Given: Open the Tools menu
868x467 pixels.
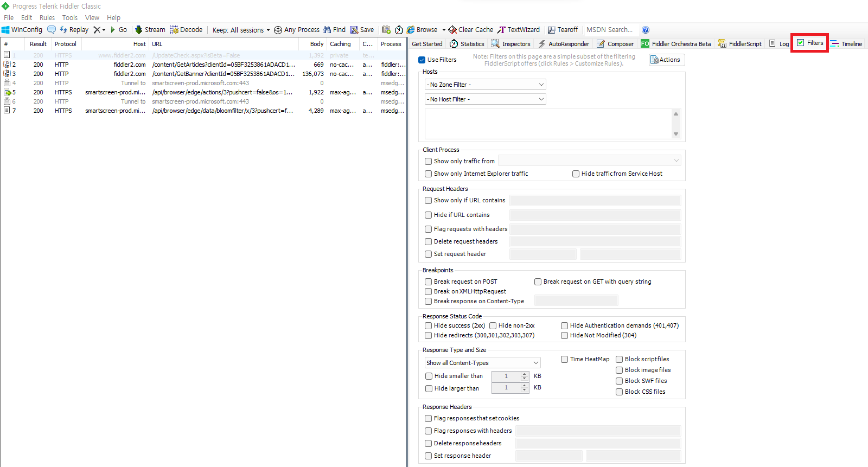Looking at the screenshot, I should click(x=70, y=18).
